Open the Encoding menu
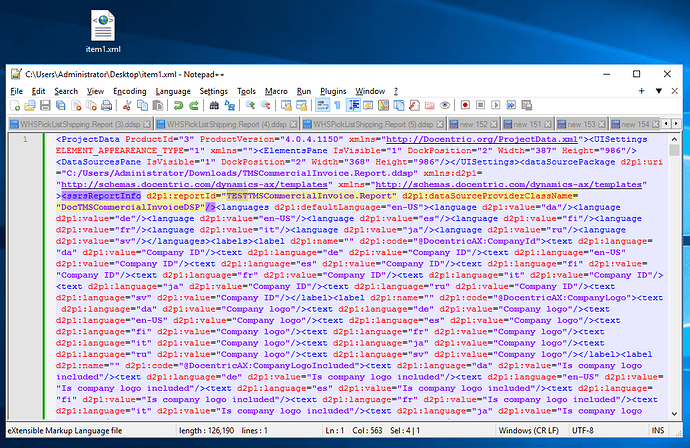690x448 pixels. click(x=129, y=91)
